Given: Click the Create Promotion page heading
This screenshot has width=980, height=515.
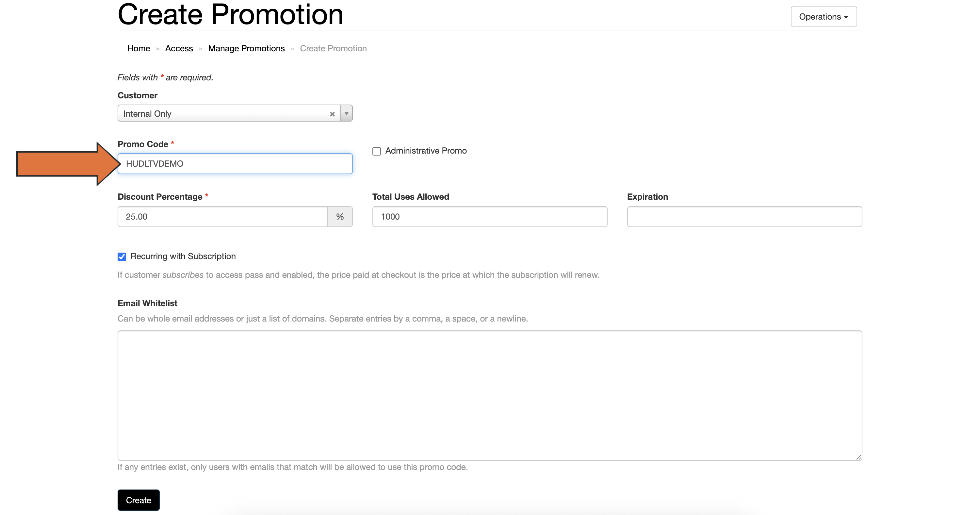Looking at the screenshot, I should tap(231, 14).
